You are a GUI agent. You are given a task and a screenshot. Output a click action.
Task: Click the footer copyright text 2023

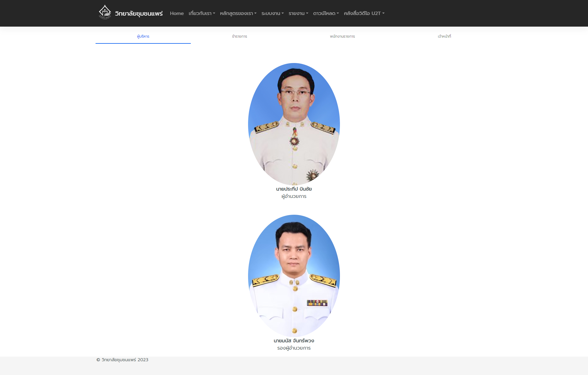tap(123, 360)
